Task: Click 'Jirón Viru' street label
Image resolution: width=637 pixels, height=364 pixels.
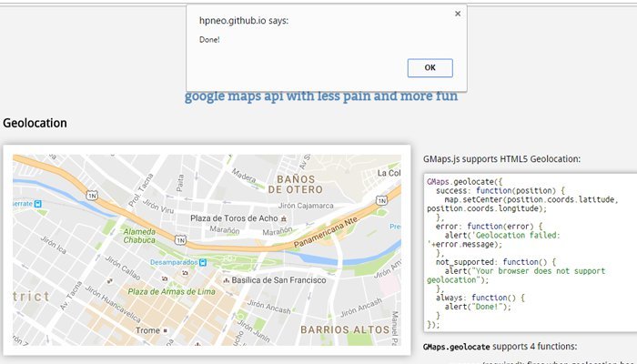Action: point(158,207)
